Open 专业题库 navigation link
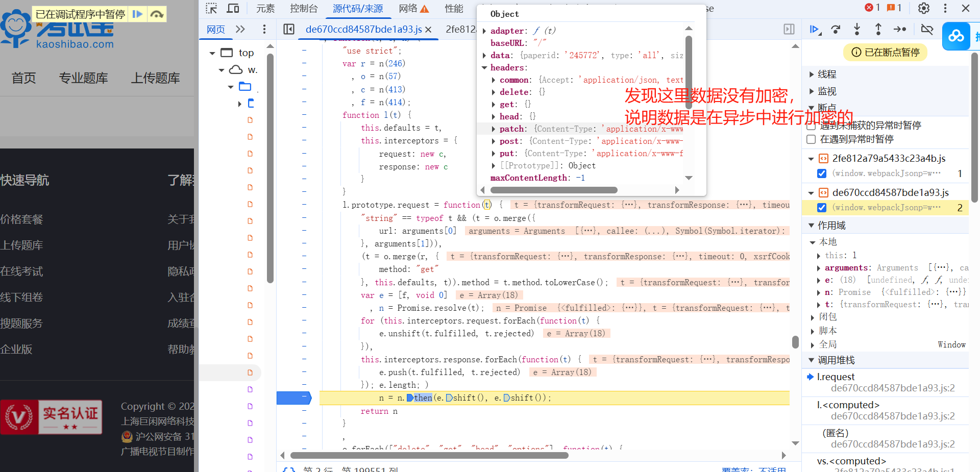The width and height of the screenshot is (980, 472). tap(83, 78)
